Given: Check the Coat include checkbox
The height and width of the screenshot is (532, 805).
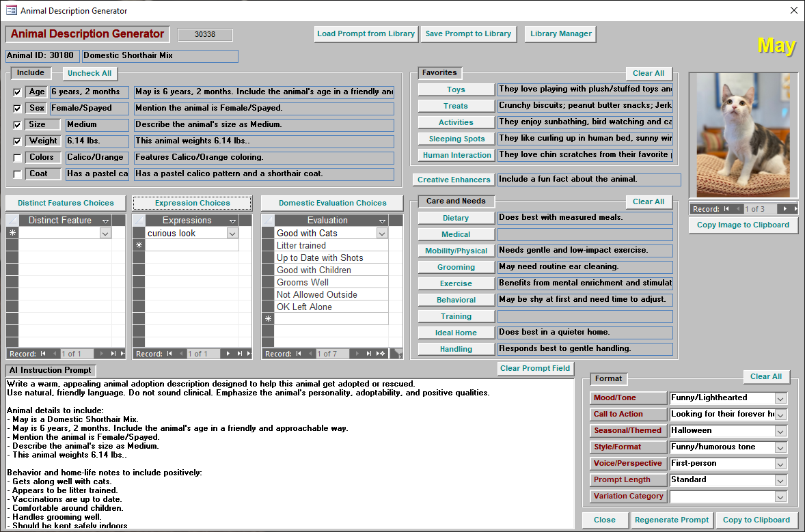Looking at the screenshot, I should coord(18,174).
